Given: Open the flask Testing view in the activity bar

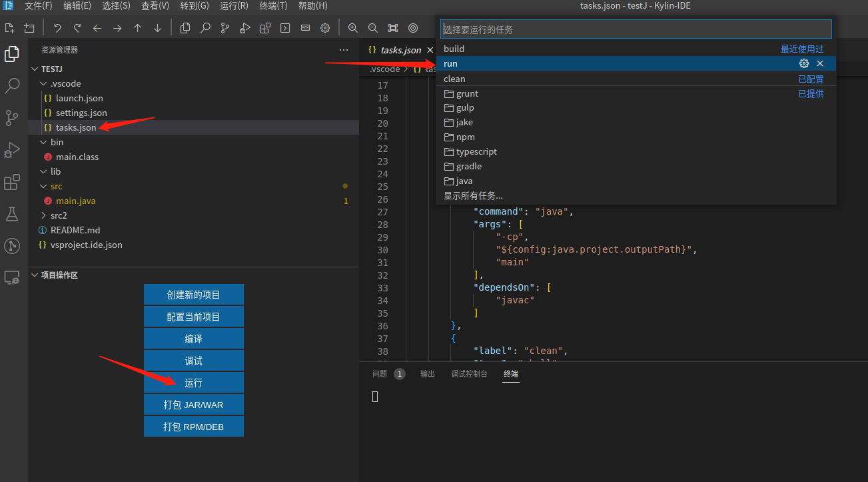Looking at the screenshot, I should 12,214.
